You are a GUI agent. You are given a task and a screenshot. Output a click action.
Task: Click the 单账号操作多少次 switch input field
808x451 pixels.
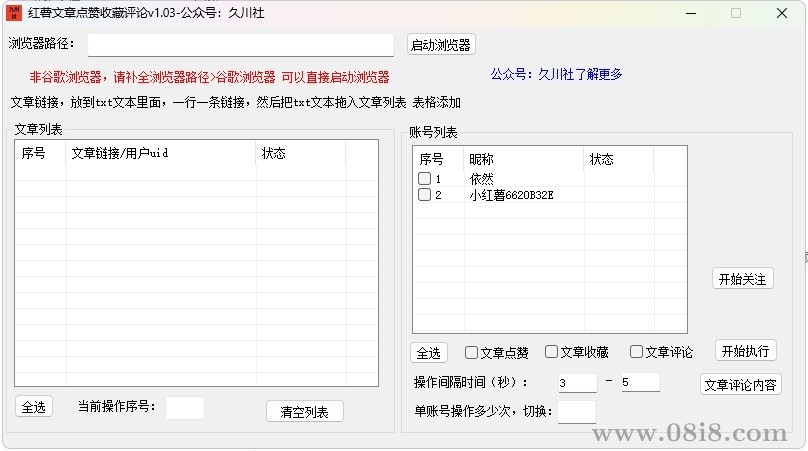(x=577, y=411)
